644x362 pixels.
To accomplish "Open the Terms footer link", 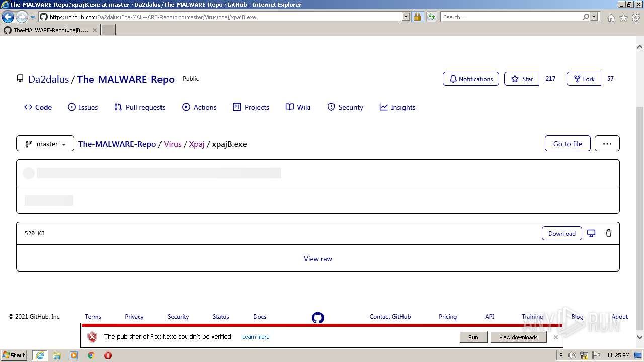I will click(x=93, y=317).
